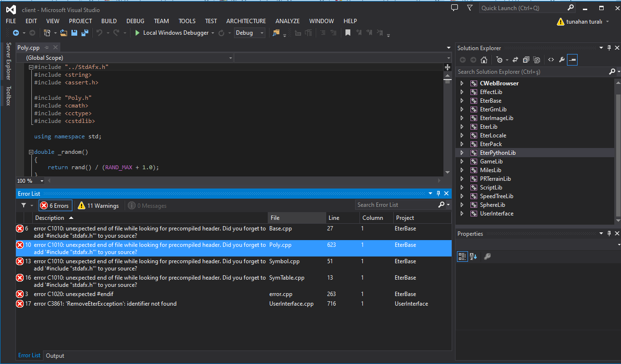
Task: Click the New Project toolbar icon
Action: click(x=47, y=33)
